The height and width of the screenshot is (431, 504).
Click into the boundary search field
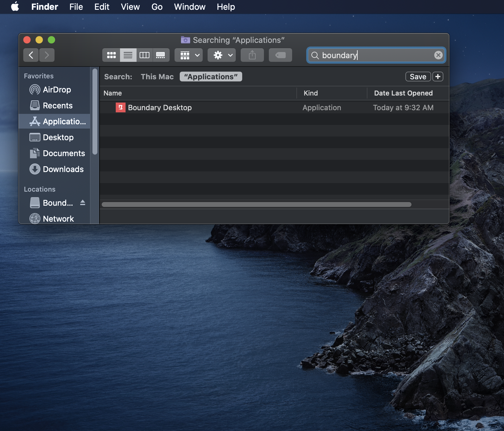[x=376, y=55]
